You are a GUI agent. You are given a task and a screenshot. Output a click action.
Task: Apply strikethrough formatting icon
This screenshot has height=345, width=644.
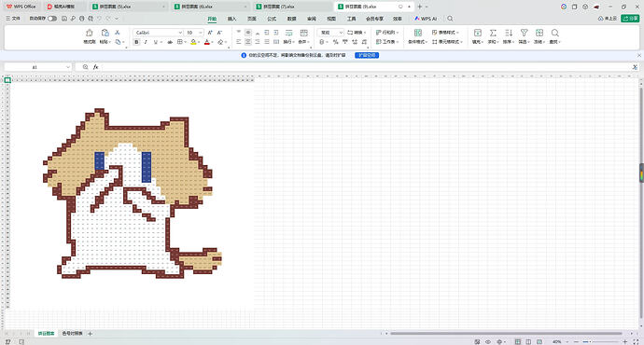(x=170, y=42)
